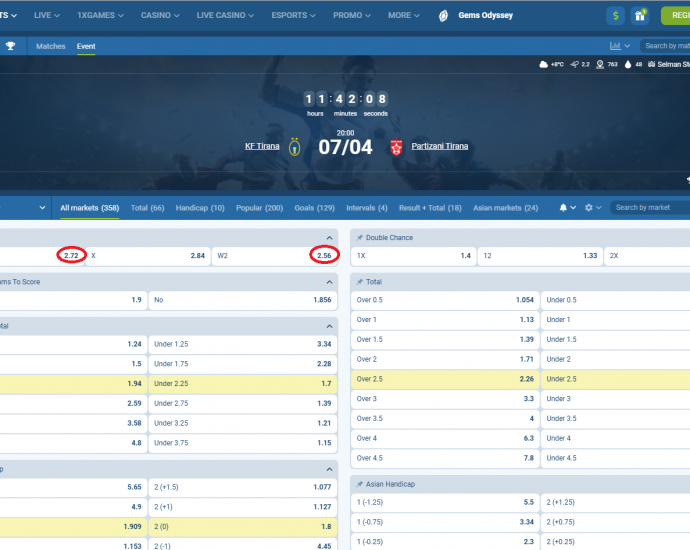
Task: Select Under 2.5 option
Action: [616, 379]
